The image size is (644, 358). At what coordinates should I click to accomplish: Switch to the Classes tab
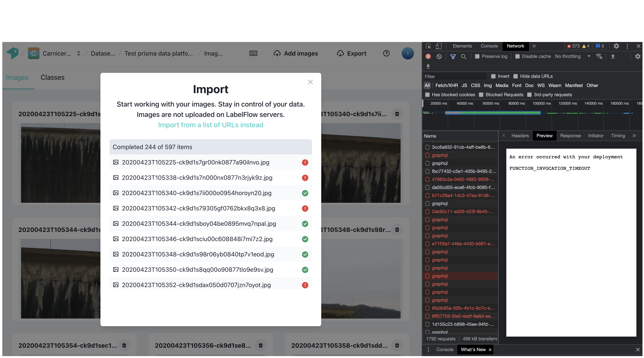click(53, 77)
